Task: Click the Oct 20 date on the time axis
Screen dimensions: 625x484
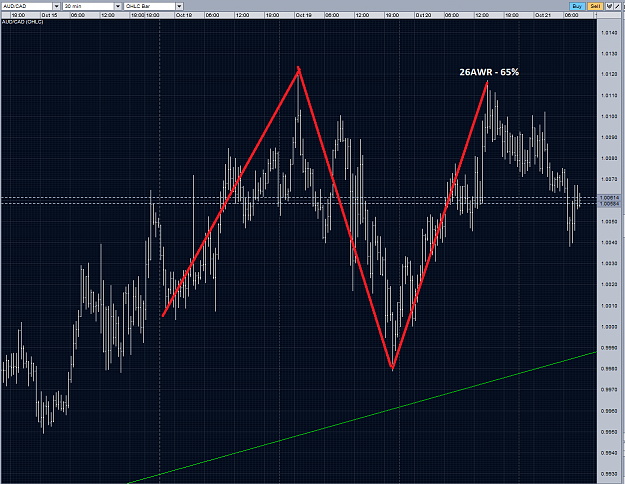Action: [x=423, y=15]
